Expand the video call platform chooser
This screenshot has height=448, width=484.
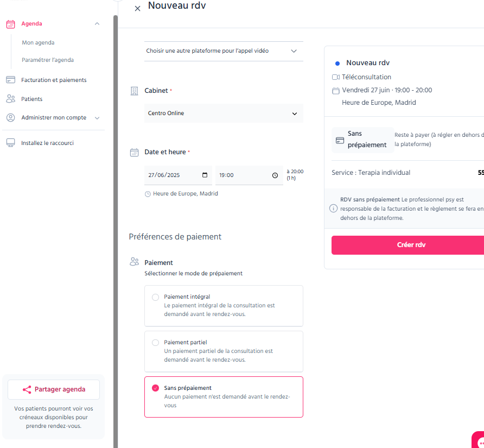[x=224, y=51]
